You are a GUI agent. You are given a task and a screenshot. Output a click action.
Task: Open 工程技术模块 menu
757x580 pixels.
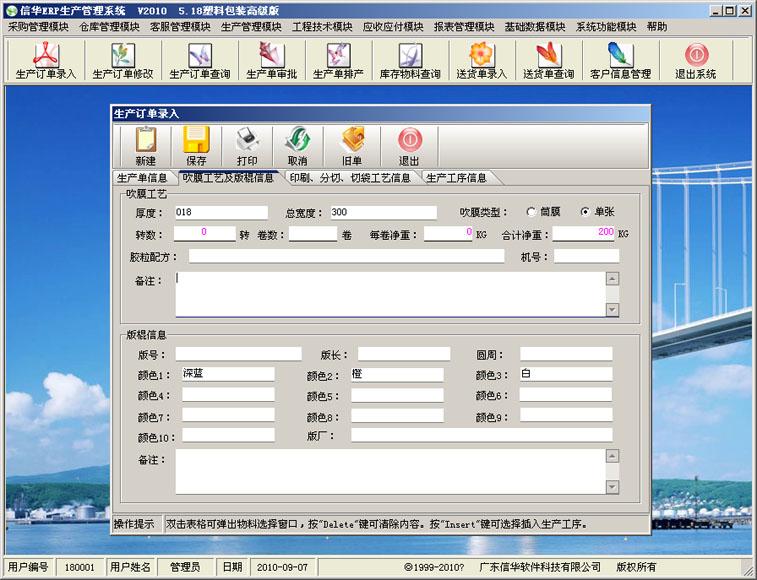322,27
